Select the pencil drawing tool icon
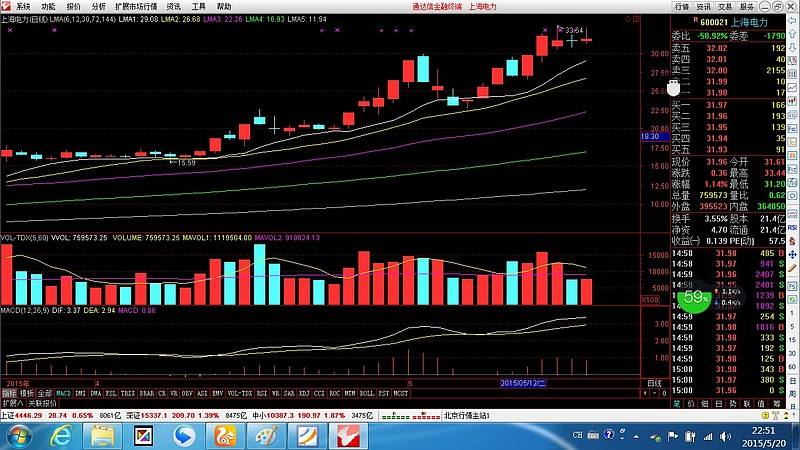This screenshot has width=800, height=450. coord(792,268)
